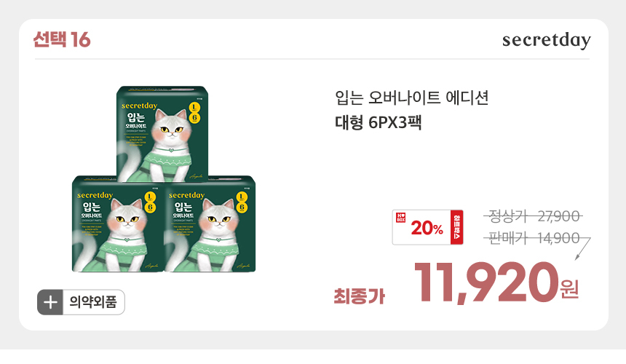Click the yellow L size badge on the top package
This screenshot has height=364, width=626.
[194, 108]
